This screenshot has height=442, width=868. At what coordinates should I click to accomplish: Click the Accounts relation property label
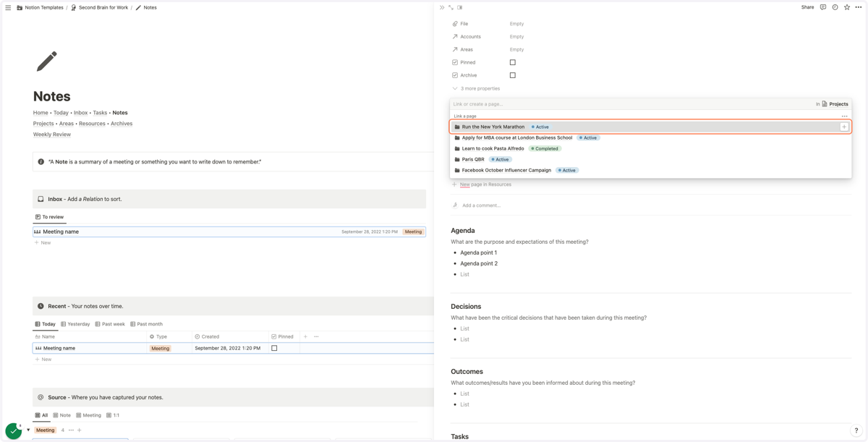pyautogui.click(x=470, y=37)
